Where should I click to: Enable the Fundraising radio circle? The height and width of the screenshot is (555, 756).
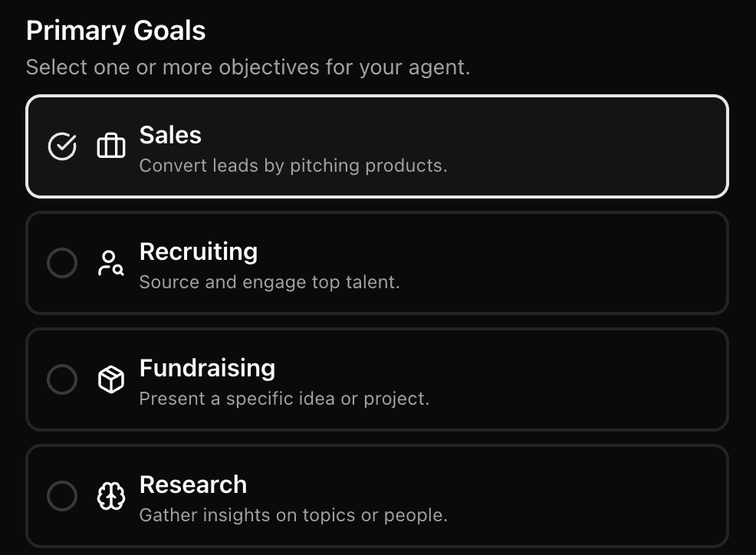[x=62, y=379]
